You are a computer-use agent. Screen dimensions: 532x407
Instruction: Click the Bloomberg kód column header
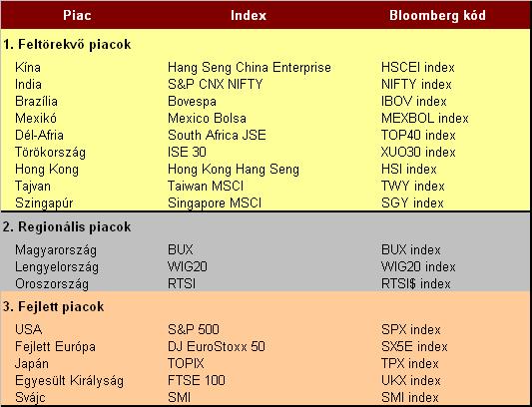[437, 15]
